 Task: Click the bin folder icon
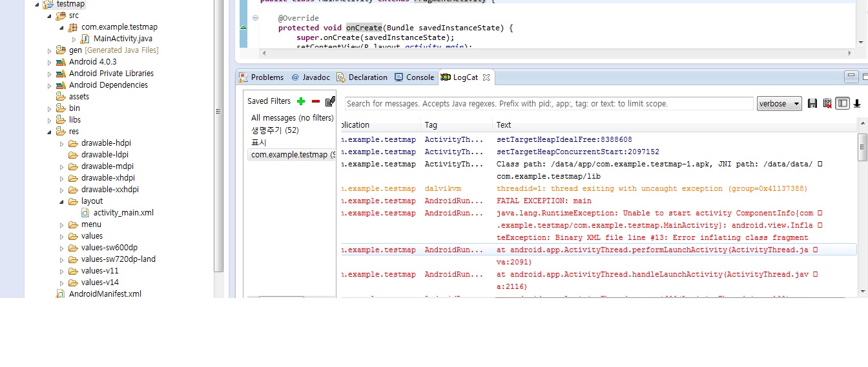pos(61,108)
